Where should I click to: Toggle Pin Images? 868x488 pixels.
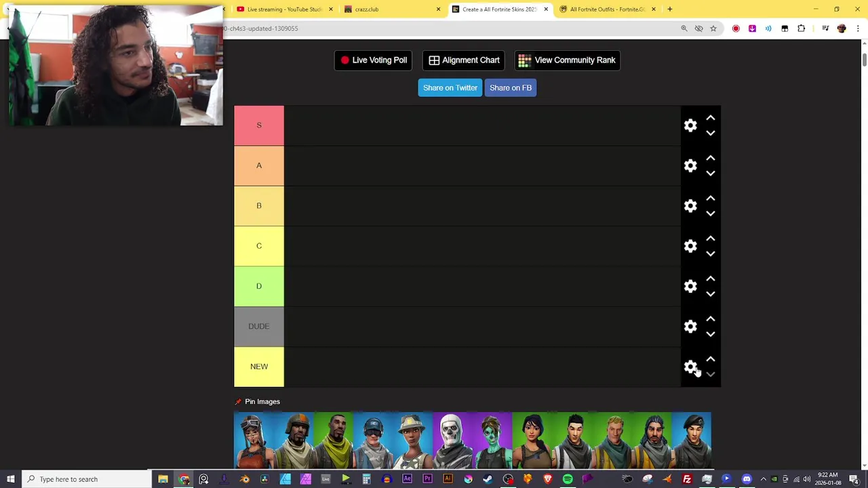pos(257,402)
